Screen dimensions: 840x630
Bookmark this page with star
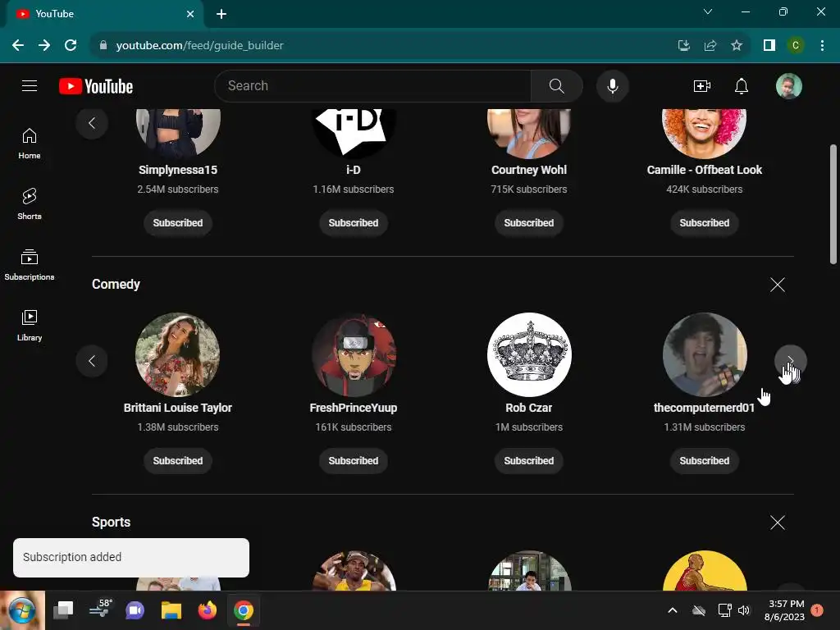pyautogui.click(x=737, y=46)
